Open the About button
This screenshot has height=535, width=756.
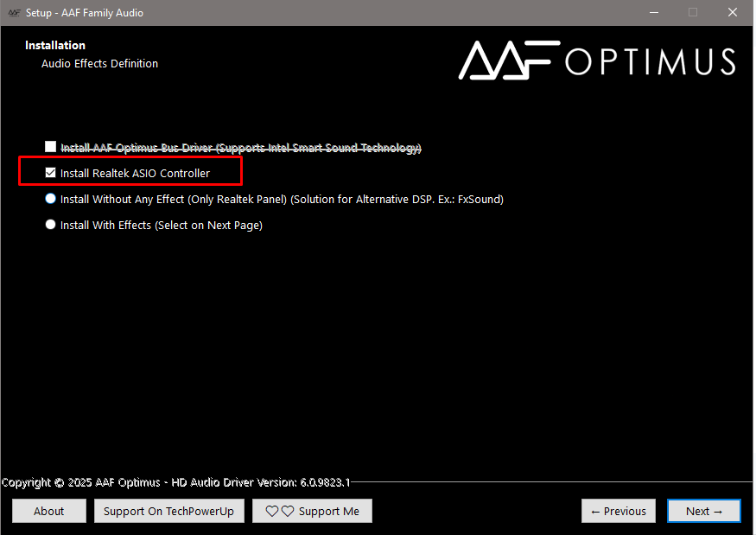48,511
